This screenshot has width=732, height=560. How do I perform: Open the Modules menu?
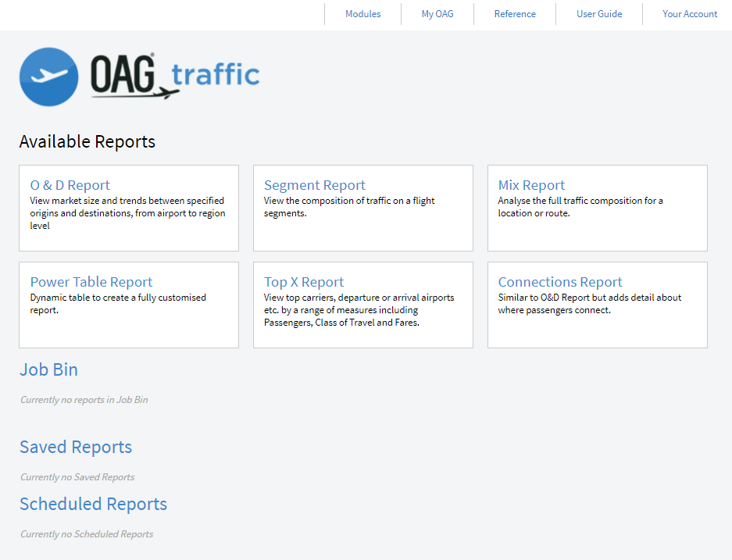click(362, 14)
